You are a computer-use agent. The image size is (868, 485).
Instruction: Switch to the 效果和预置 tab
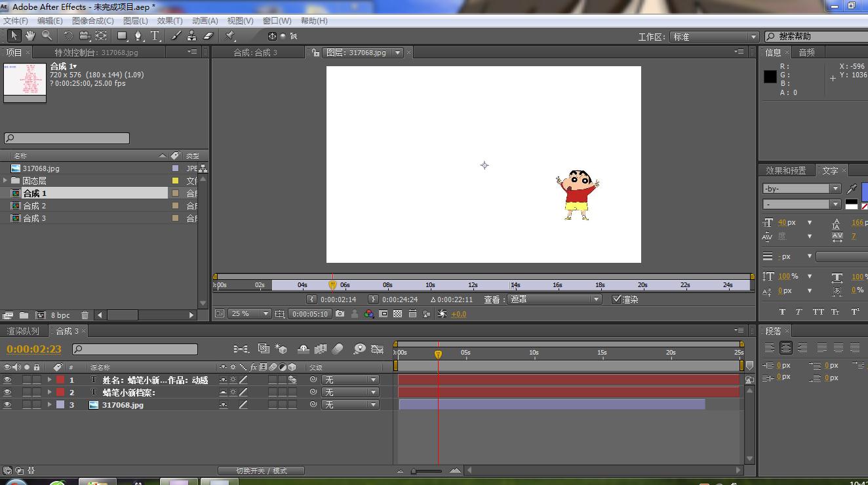(786, 170)
